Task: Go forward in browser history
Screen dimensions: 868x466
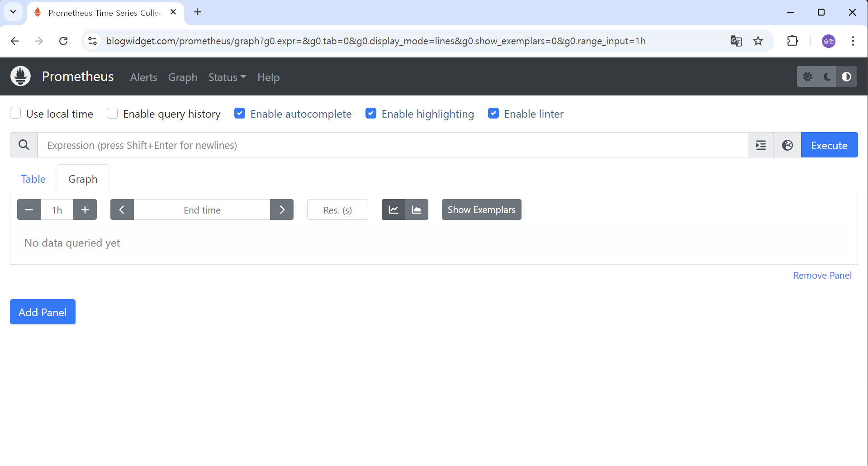Action: (39, 41)
